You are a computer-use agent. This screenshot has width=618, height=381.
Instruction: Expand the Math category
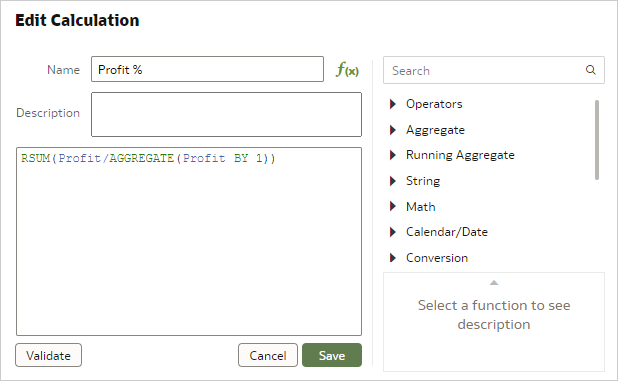[393, 206]
